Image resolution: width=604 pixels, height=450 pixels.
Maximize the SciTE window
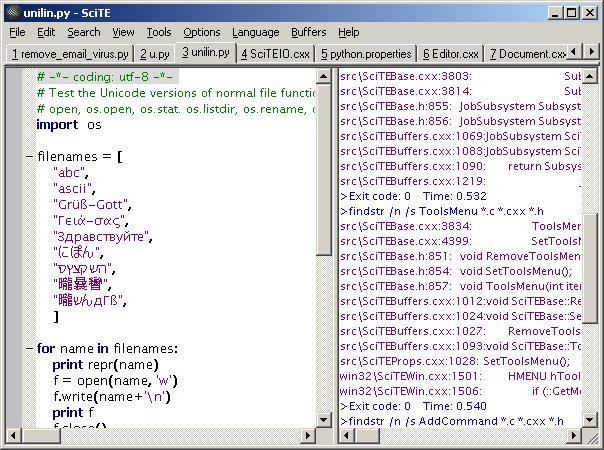[572, 13]
